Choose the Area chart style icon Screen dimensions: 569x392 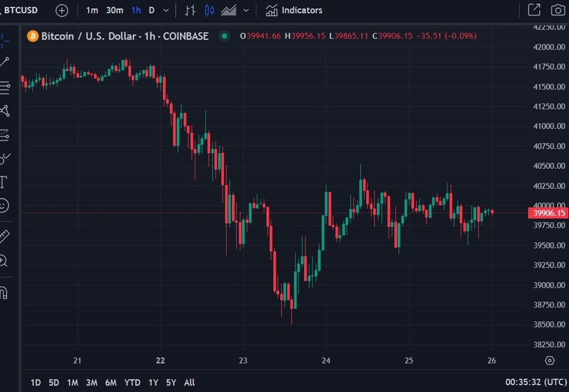pos(229,11)
